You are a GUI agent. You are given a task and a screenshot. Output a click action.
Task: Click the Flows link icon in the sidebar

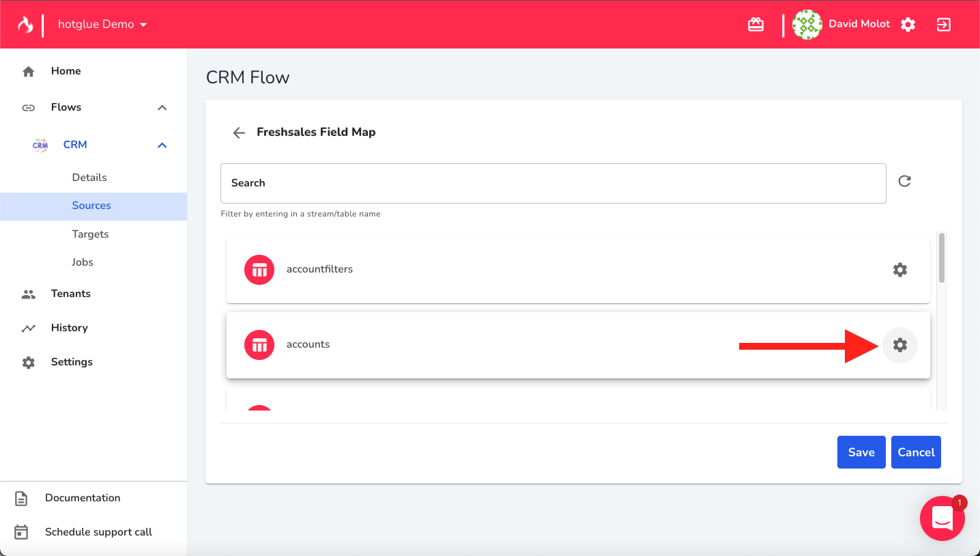tap(28, 107)
